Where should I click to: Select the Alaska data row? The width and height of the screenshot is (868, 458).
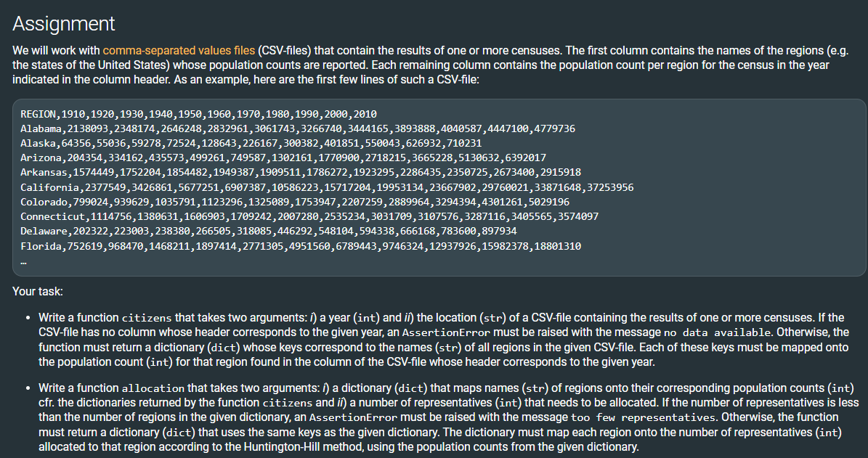click(251, 143)
